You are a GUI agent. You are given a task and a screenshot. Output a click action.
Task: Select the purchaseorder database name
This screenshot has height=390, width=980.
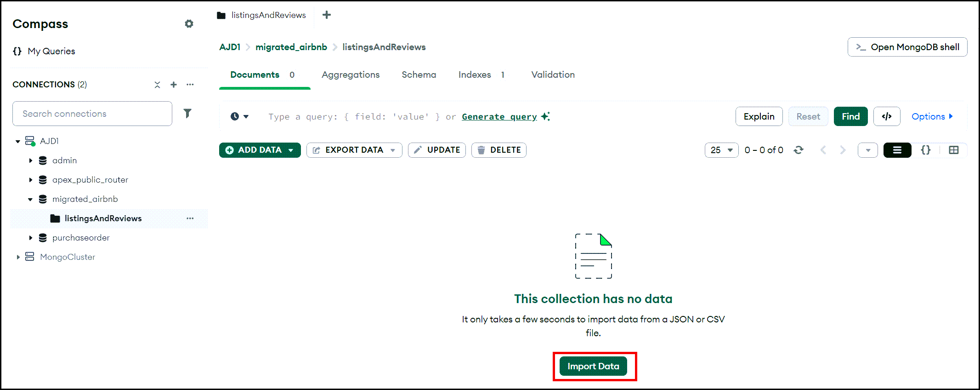point(81,238)
